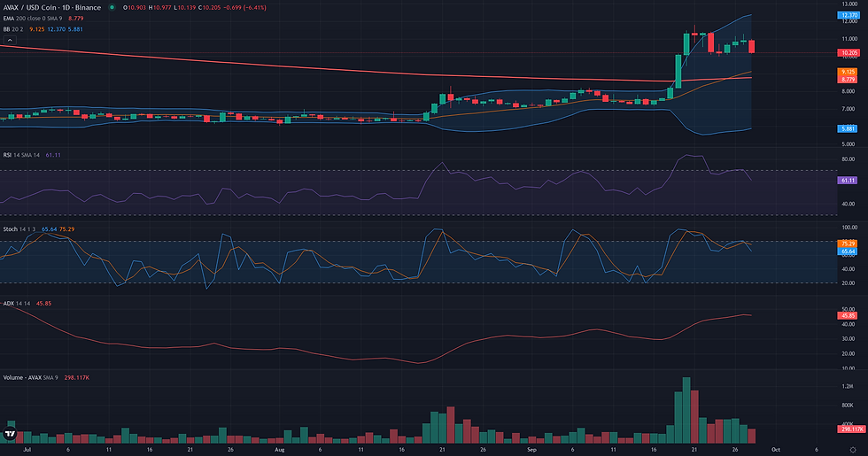
Task: Click the green market status dot
Action: point(112,8)
